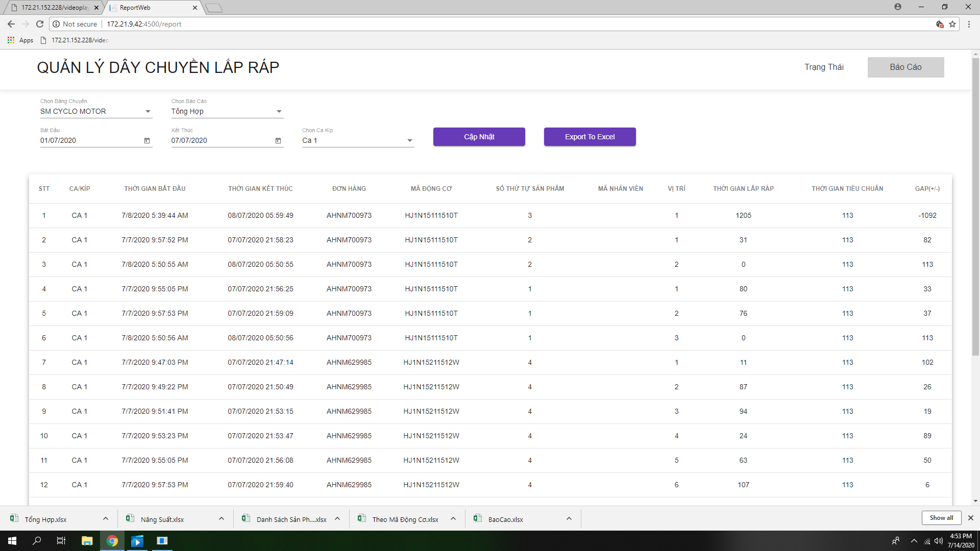Viewport: 980px width, 551px height.
Task: Click the browser back arrow
Action: pyautogui.click(x=11, y=24)
